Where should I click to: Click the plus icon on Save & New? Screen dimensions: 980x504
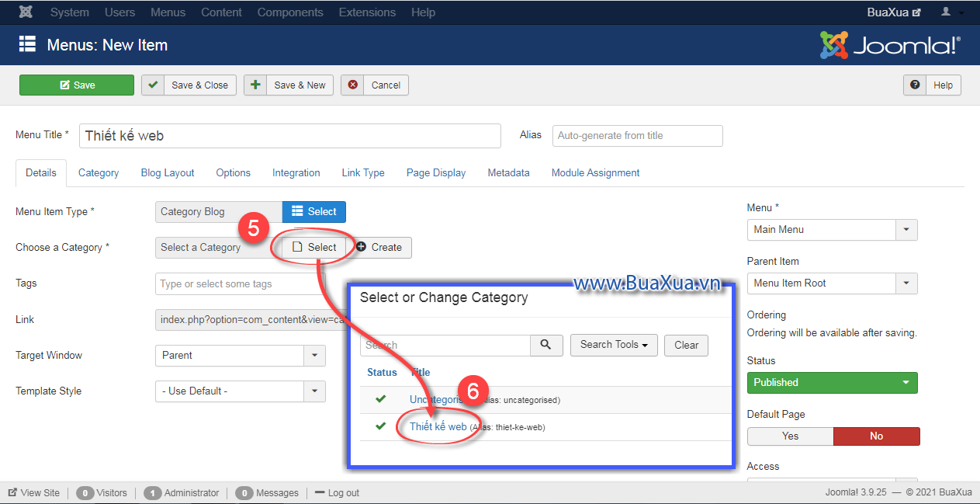255,85
